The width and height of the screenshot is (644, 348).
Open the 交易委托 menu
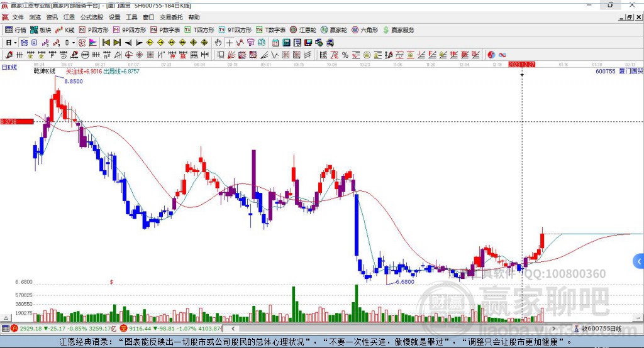point(171,17)
